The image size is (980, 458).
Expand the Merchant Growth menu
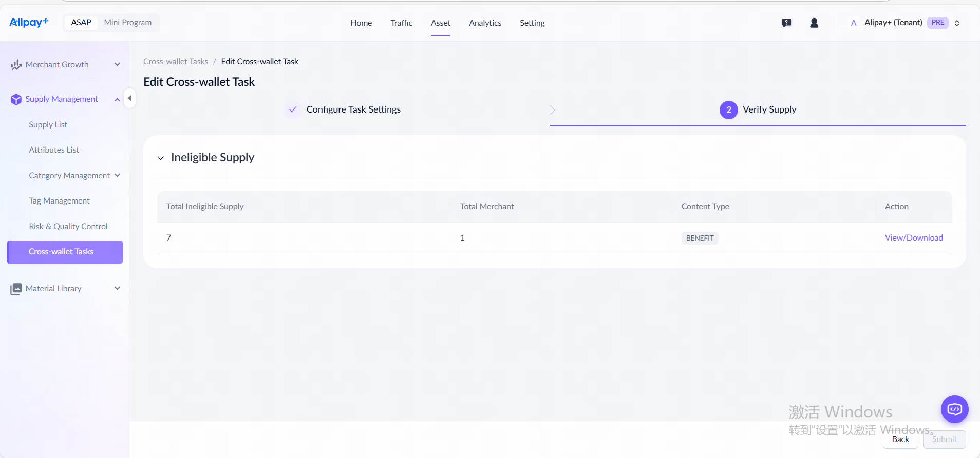pyautogui.click(x=118, y=64)
